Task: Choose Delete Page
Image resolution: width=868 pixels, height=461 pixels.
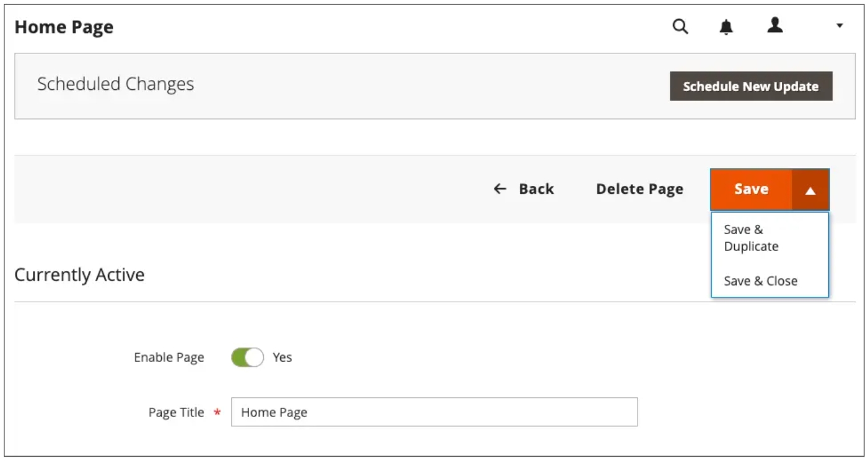Action: click(639, 189)
